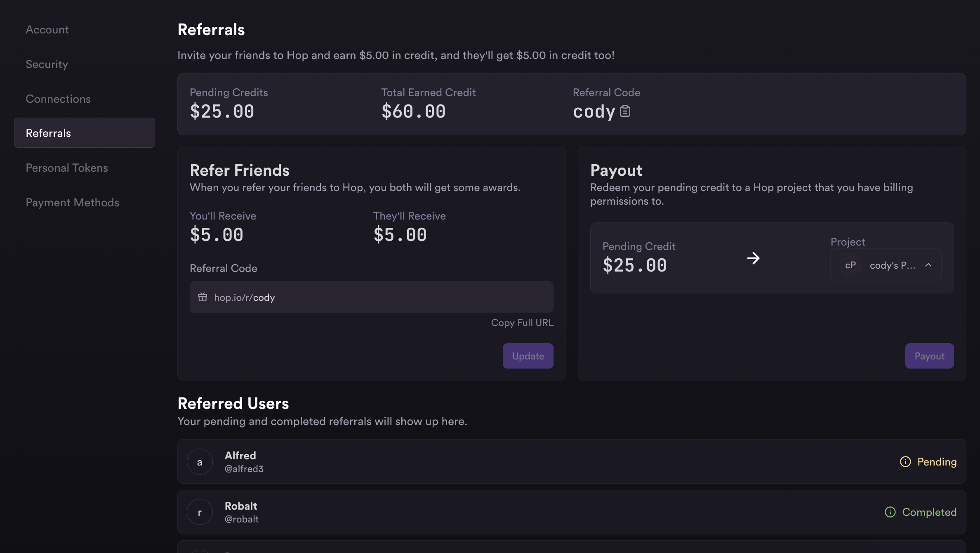Click the Alfred referred user row

[x=572, y=462]
